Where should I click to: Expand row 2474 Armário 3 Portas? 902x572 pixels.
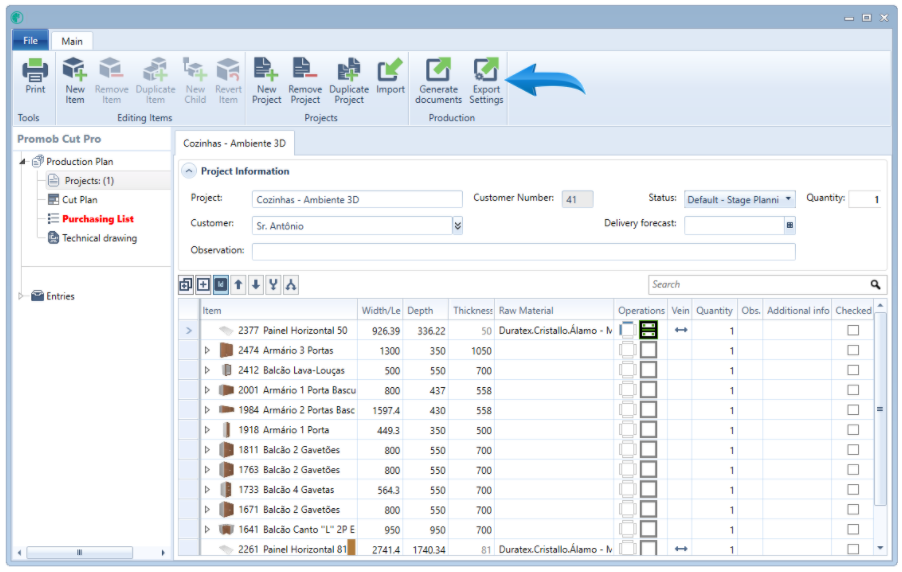coord(207,350)
